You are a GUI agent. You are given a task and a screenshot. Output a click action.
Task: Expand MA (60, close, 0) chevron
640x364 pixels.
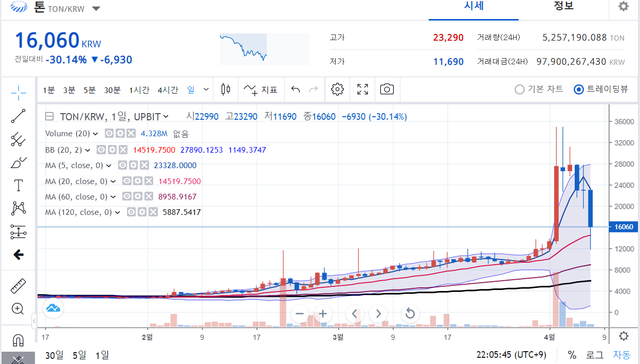click(113, 196)
